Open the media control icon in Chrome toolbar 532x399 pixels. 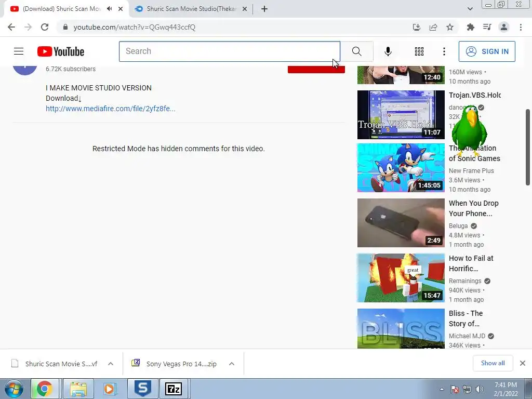[487, 27]
